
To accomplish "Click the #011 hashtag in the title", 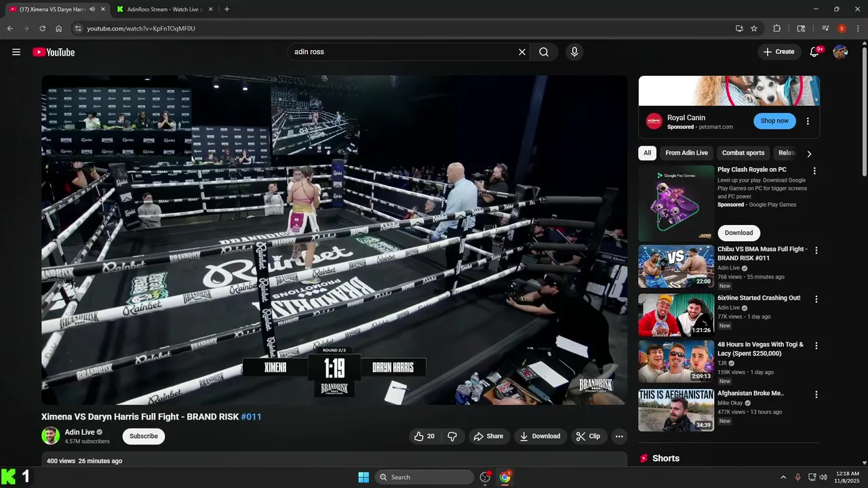I will (251, 417).
